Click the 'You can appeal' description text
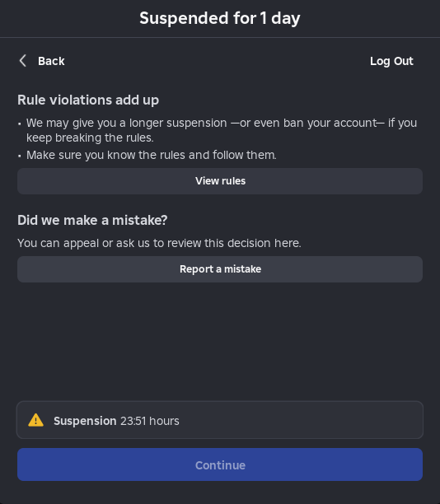Screen dimensions: 440x504 click(x=159, y=243)
